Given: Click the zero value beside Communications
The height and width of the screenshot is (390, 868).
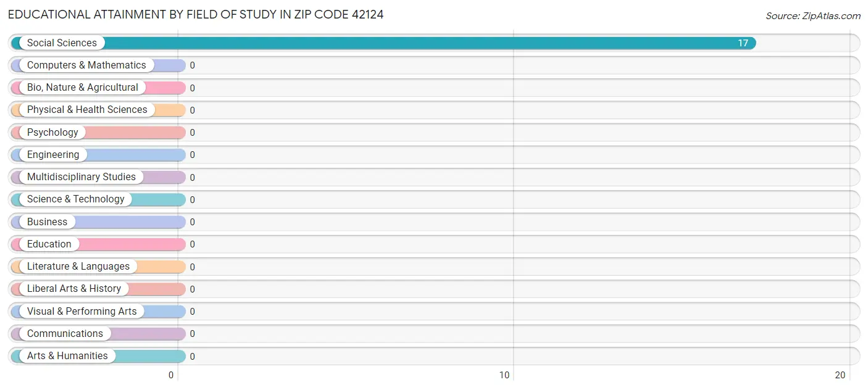Looking at the screenshot, I should tap(192, 334).
